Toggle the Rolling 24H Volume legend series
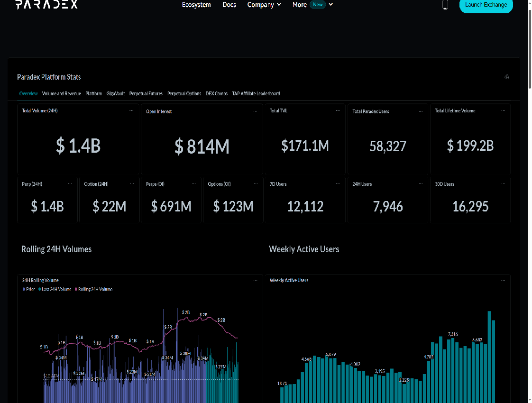 93,289
